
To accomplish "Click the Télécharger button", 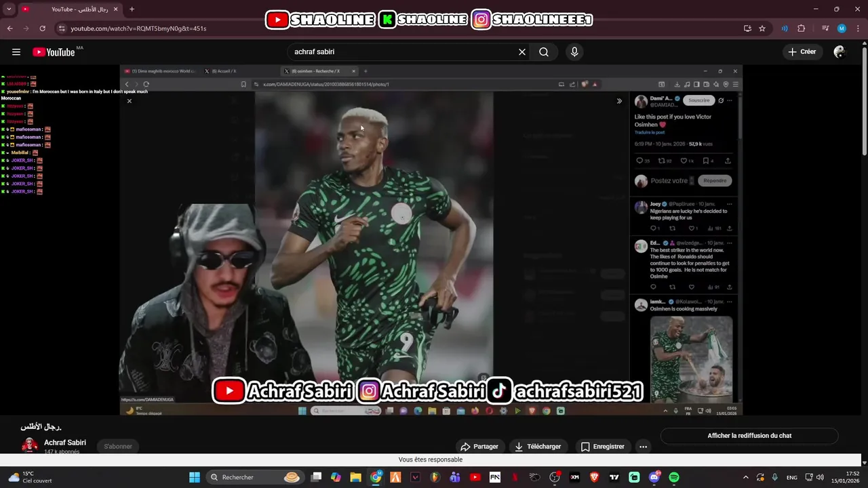I will point(538,447).
